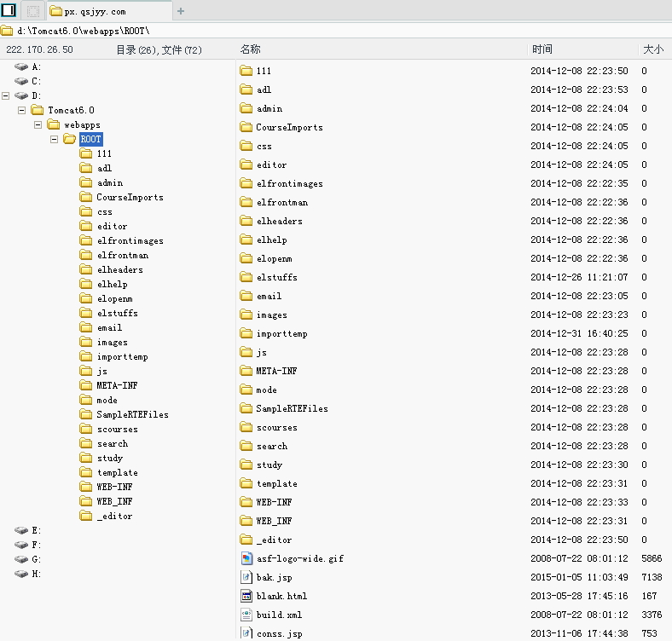Click the Tomcat6.0 folder icon in tree
The width and height of the screenshot is (672, 641).
38,110
